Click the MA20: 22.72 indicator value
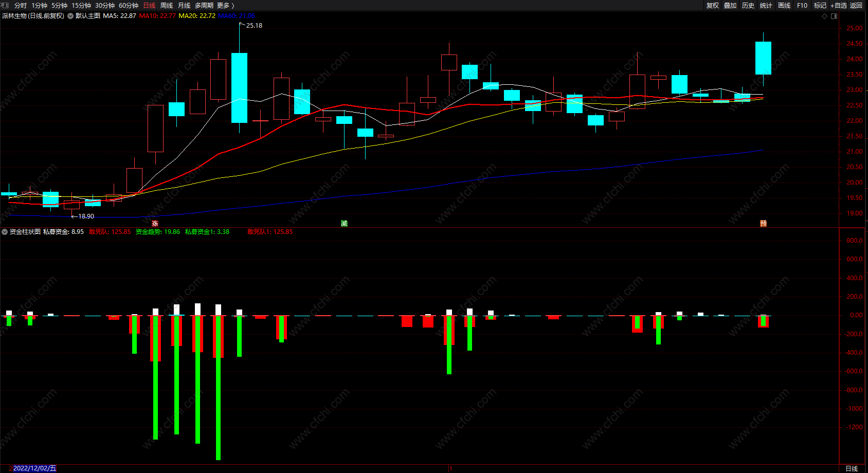868x473 pixels. [197, 16]
